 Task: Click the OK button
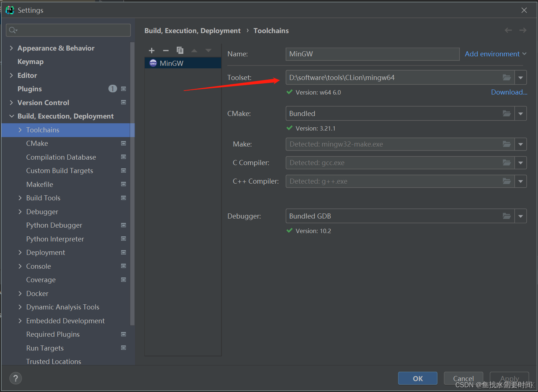click(x=418, y=378)
